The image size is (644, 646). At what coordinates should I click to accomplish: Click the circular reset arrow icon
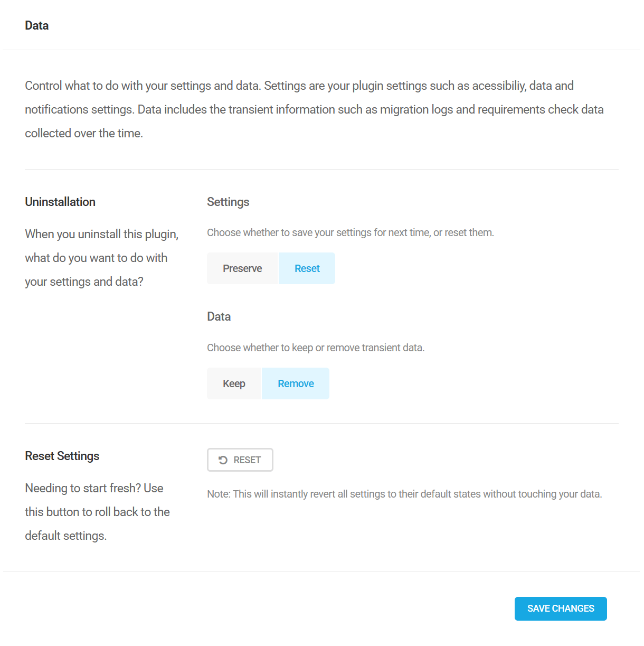(223, 460)
